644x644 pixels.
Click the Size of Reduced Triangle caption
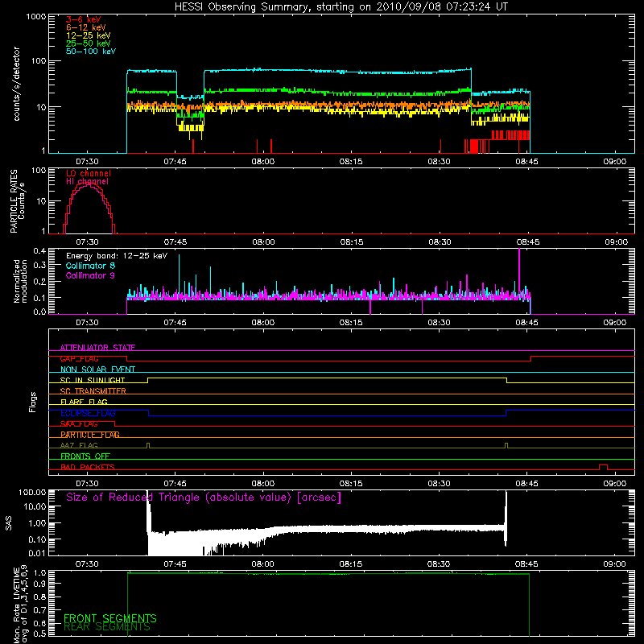point(204,497)
